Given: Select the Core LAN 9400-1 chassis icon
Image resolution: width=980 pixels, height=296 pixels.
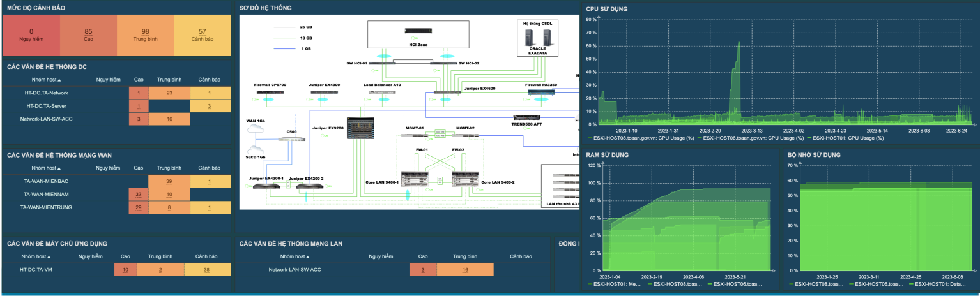Looking at the screenshot, I should (415, 179).
